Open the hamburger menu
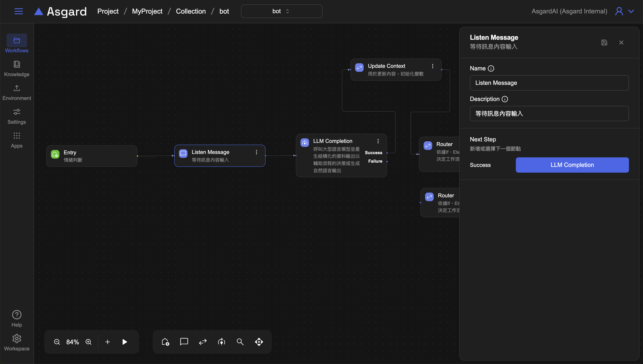This screenshot has height=364, width=643. click(18, 11)
